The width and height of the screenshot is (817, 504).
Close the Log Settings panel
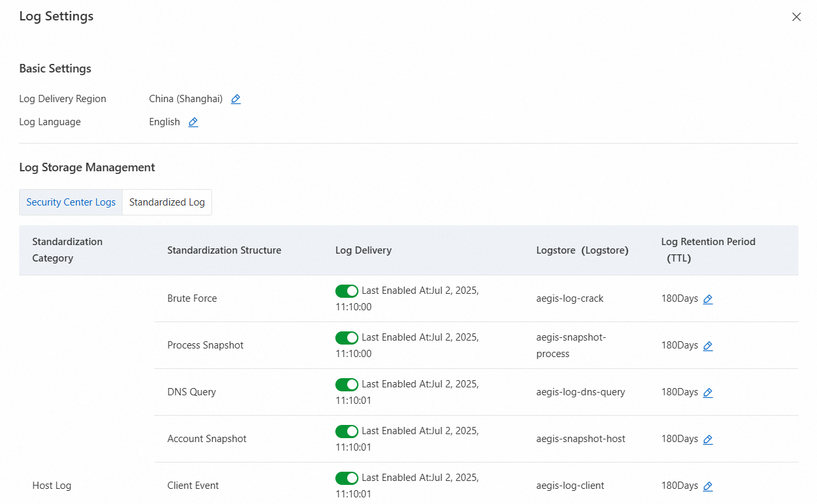point(797,17)
